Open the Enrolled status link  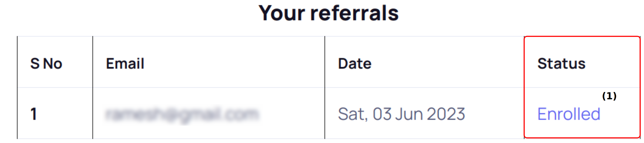pos(569,114)
